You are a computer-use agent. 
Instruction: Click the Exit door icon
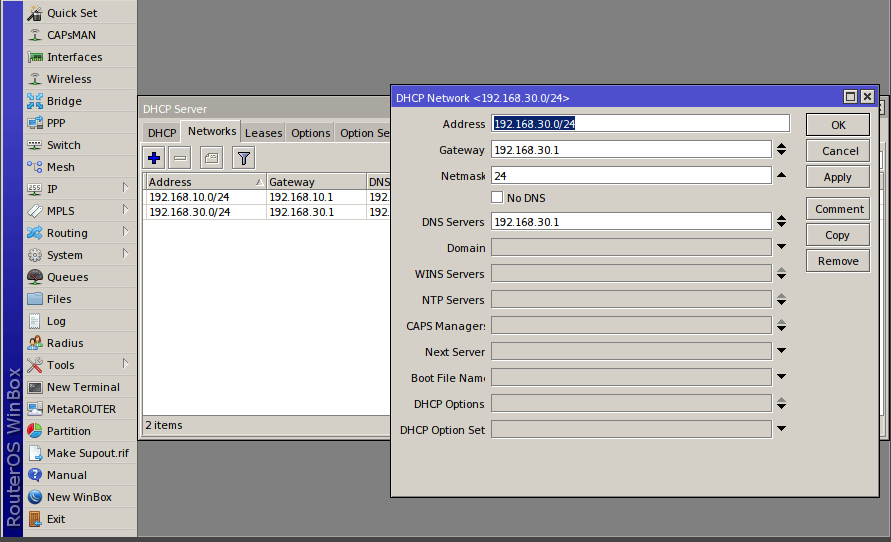tap(35, 519)
